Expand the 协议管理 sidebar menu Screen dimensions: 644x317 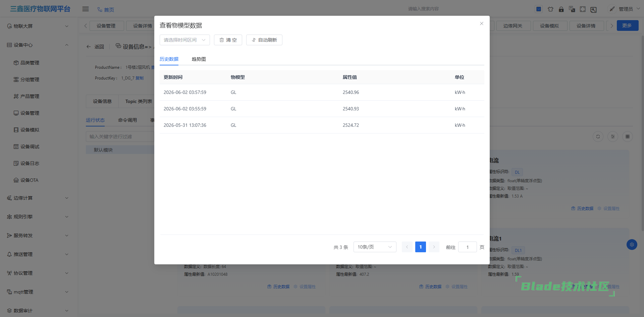point(38,273)
